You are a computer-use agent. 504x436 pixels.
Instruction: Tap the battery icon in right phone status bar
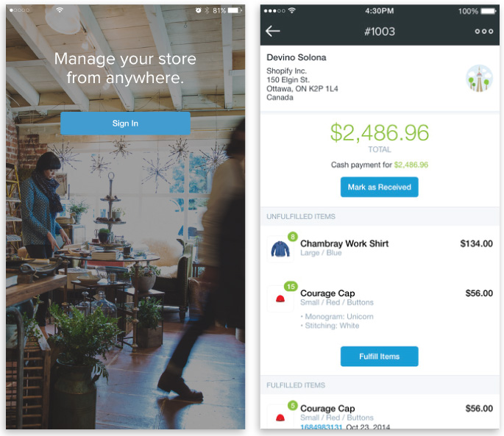tap(489, 11)
